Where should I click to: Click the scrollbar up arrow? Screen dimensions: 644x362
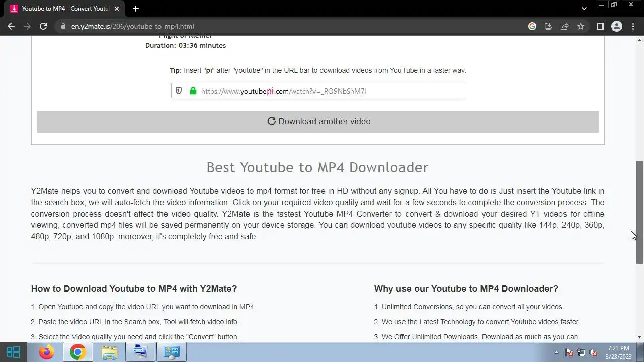639,39
